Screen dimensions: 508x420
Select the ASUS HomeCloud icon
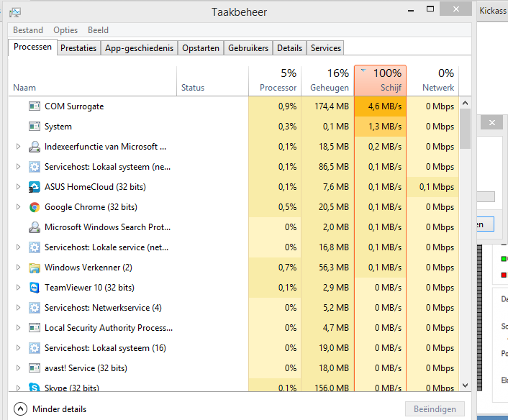(x=35, y=187)
